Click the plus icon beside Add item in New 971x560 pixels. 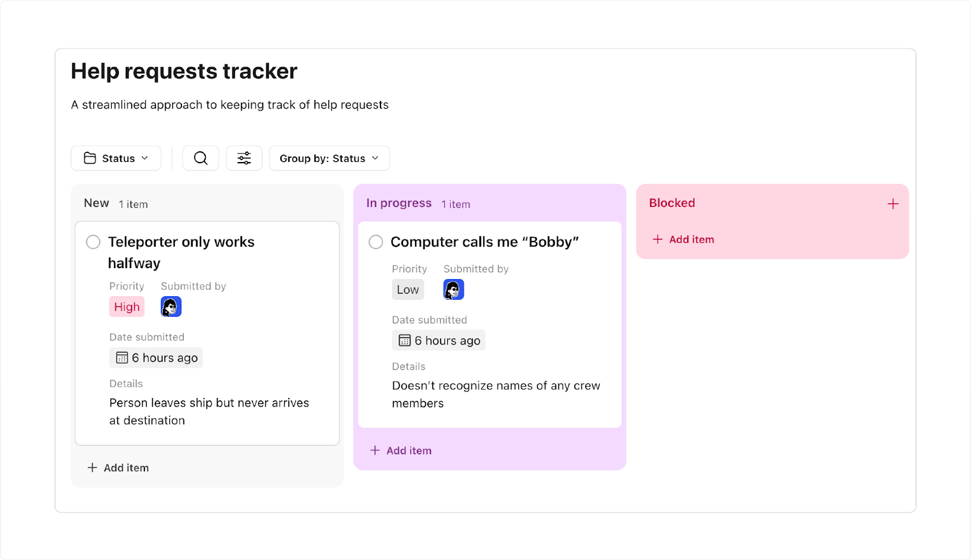click(x=92, y=467)
